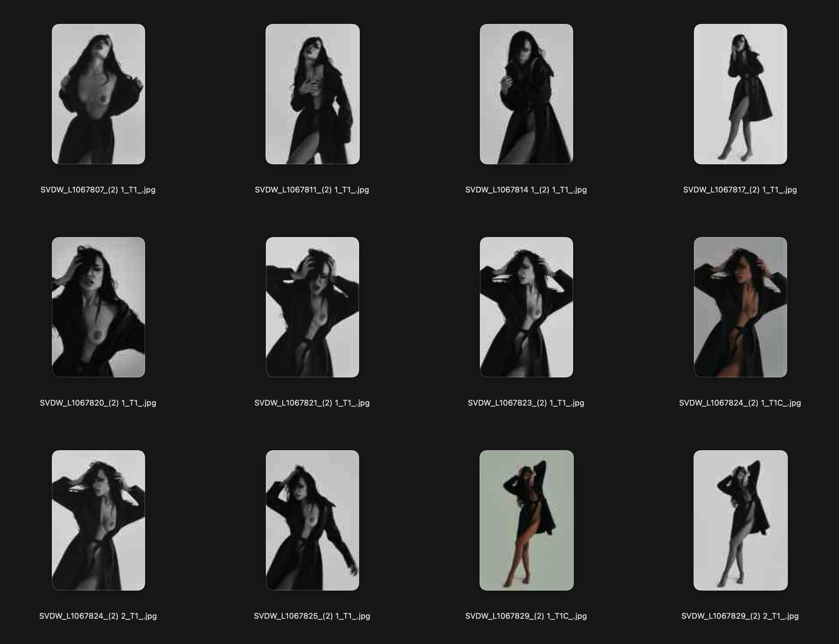The height and width of the screenshot is (644, 839).
Task: Select the SVDW_L1067814 thumbnail image
Action: 526,94
